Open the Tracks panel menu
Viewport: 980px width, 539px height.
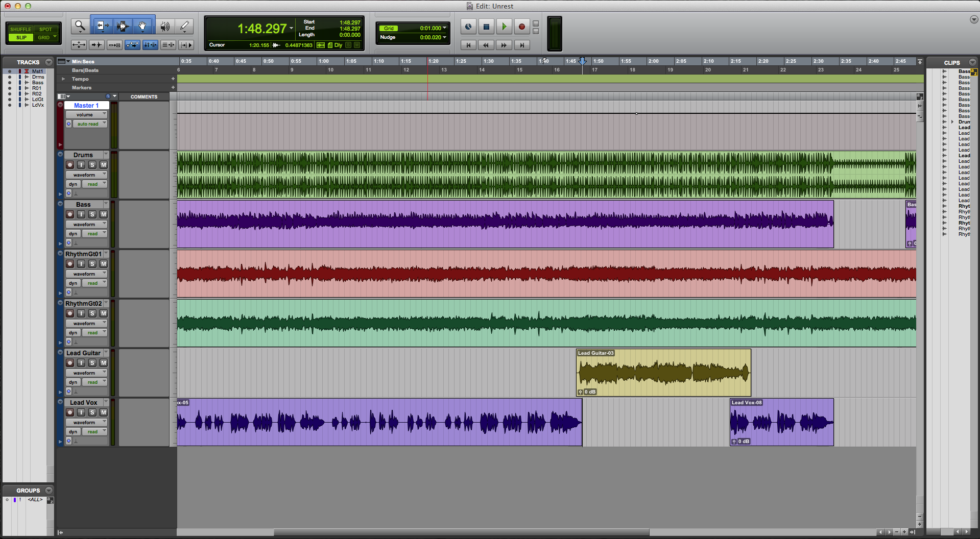coord(49,62)
